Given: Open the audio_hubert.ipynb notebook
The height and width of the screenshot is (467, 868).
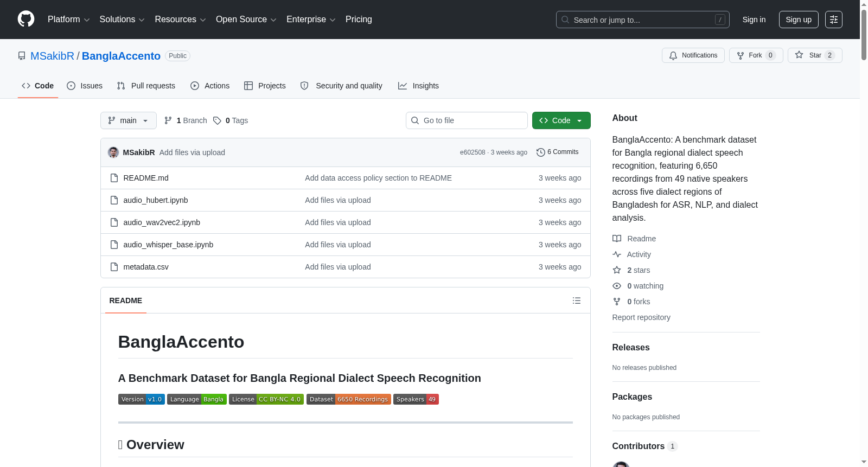Looking at the screenshot, I should tap(156, 200).
